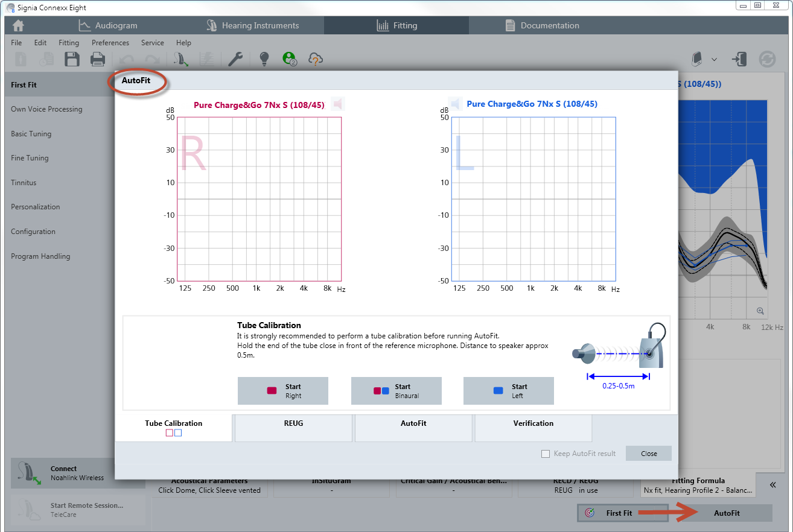The width and height of the screenshot is (793, 532).
Task: Click the right ear gain graph
Action: pos(259,199)
